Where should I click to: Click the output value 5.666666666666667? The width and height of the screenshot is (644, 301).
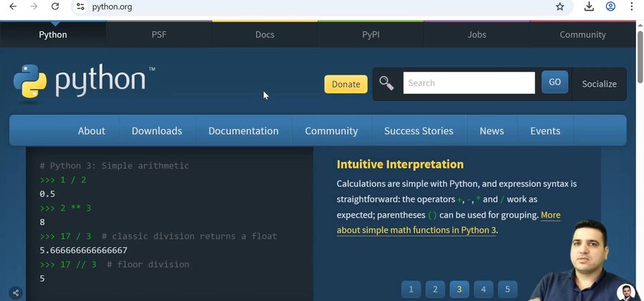coord(84,250)
